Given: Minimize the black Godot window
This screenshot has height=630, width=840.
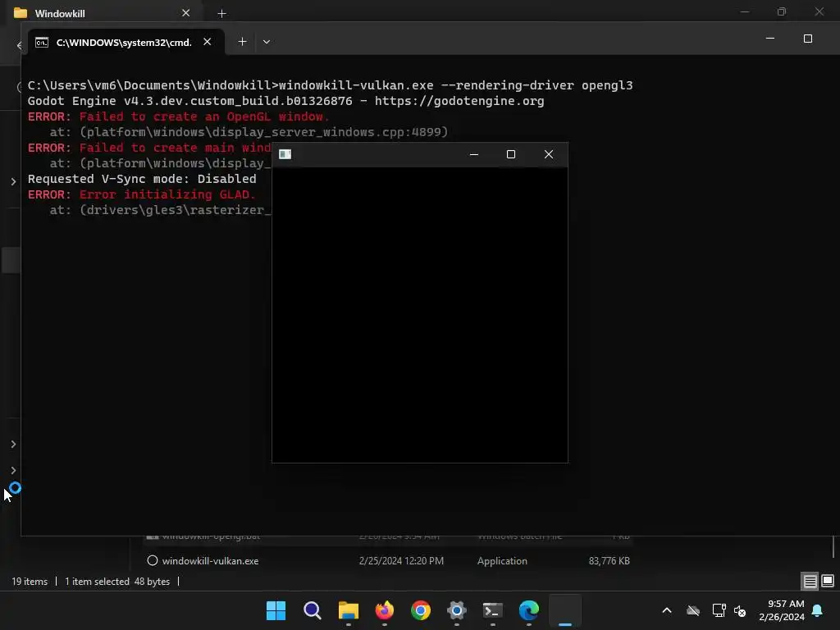Looking at the screenshot, I should 473,154.
